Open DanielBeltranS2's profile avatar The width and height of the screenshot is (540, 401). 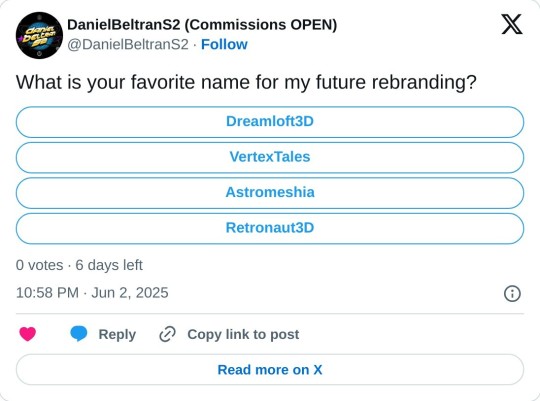click(39, 35)
